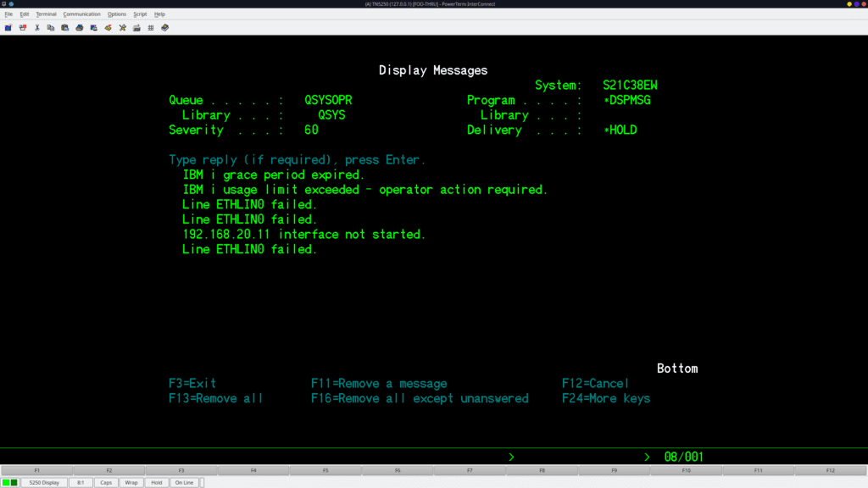Click the F11 soft key button
868x488 pixels.
759,470
